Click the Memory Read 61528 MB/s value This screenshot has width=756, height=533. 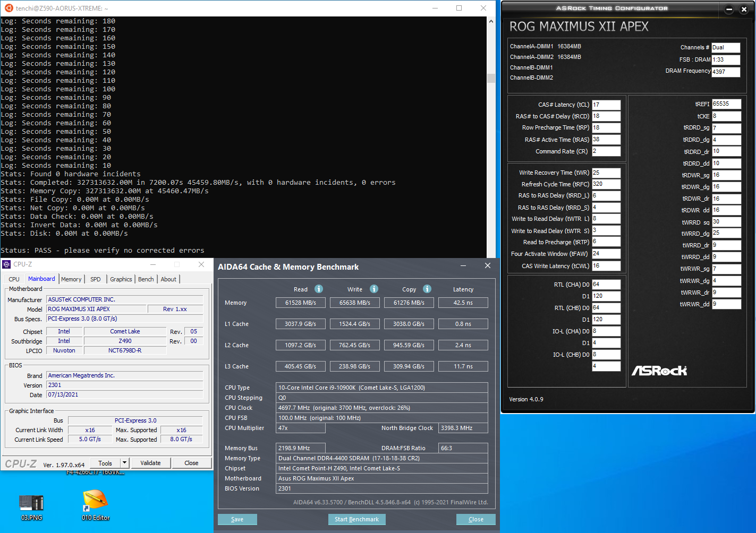(x=300, y=303)
